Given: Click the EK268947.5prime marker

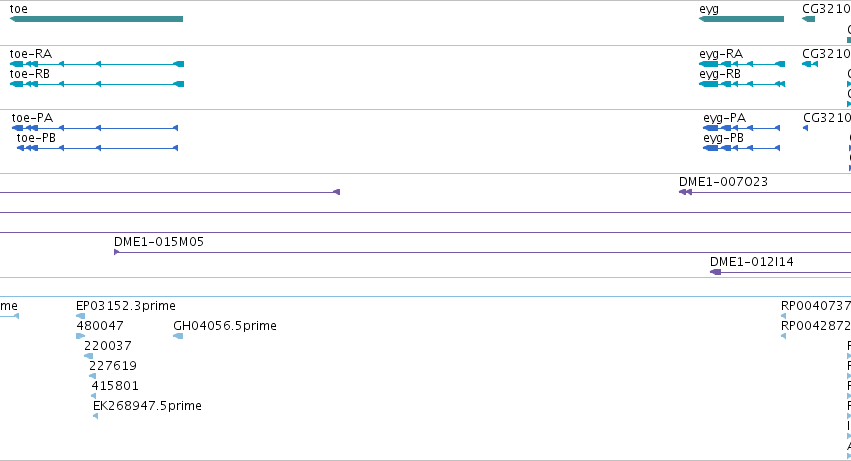Looking at the screenshot, I should 96,416.
